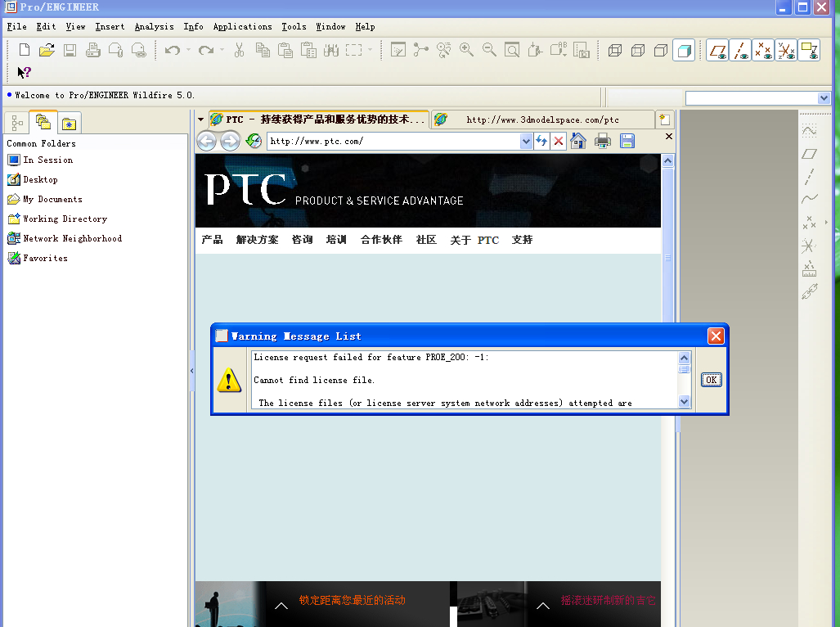Go to browser Home page icon

[578, 141]
